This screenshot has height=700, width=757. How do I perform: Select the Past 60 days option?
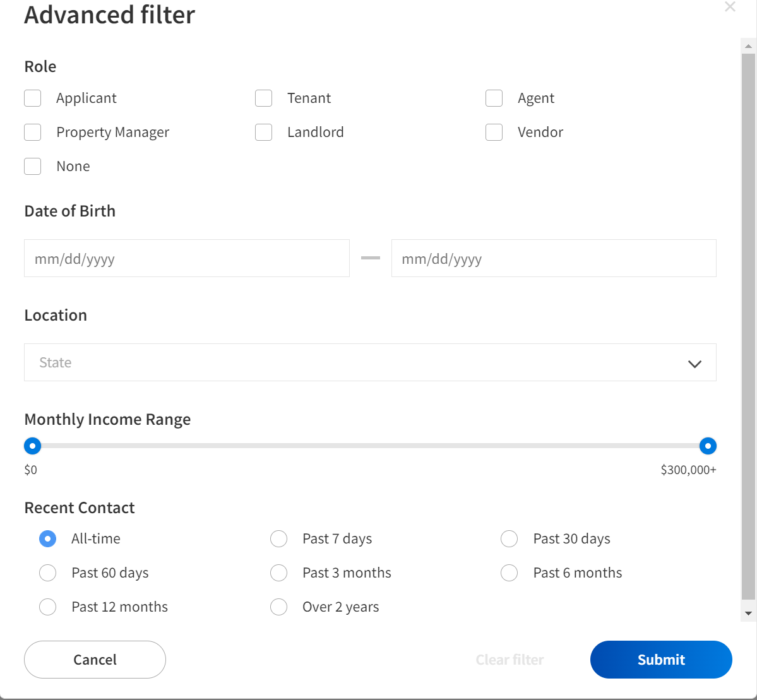tap(47, 572)
